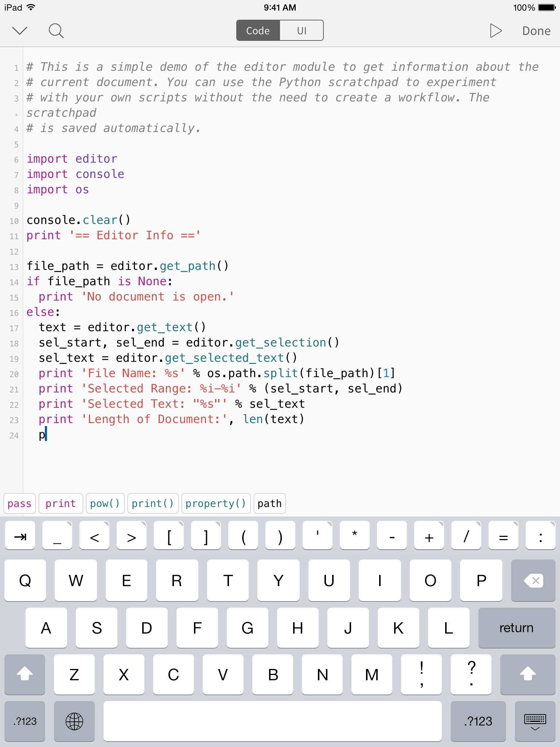Switch to the UI tab
The width and height of the screenshot is (560, 747).
click(302, 31)
